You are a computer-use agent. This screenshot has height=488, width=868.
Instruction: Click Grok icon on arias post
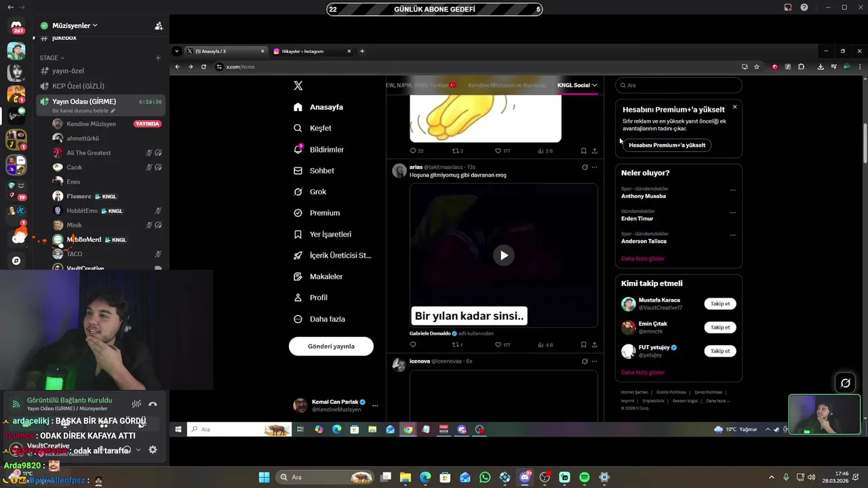[585, 167]
